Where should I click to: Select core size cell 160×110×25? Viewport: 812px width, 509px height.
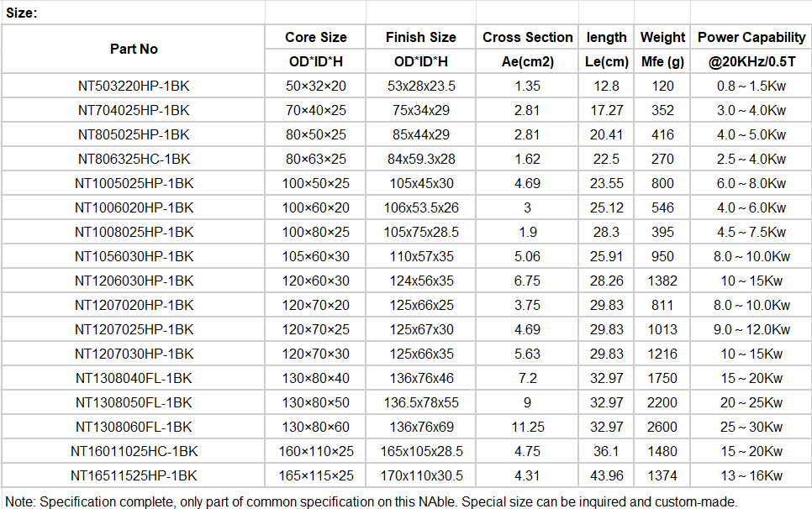click(315, 451)
